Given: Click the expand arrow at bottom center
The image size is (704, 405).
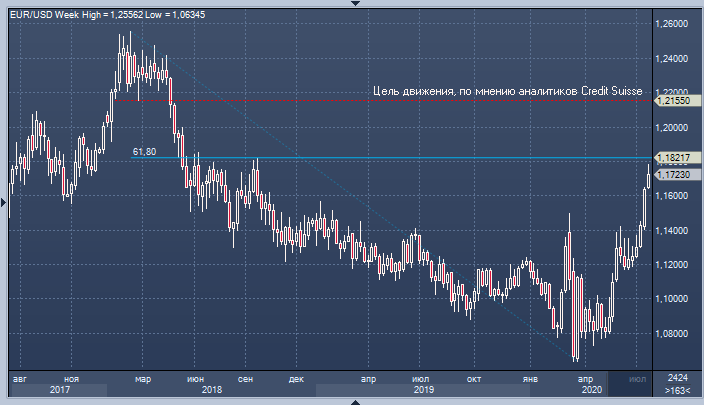Looking at the screenshot, I should point(352,401).
